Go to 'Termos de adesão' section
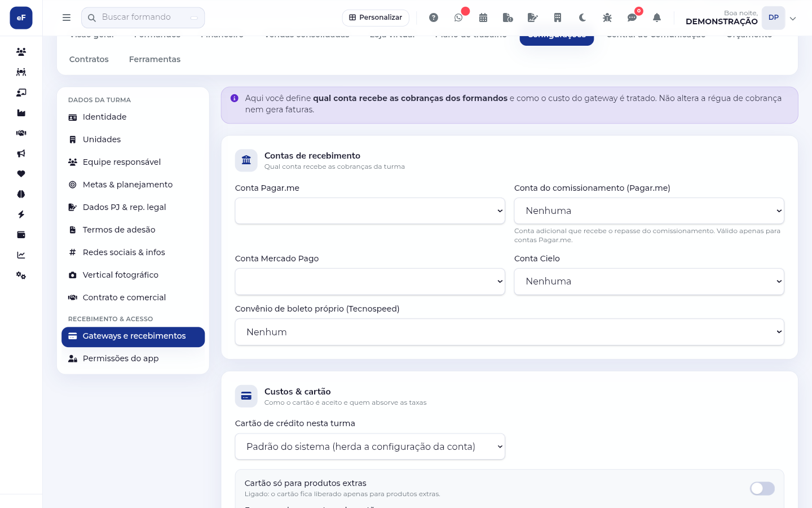This screenshot has width=812, height=508. tap(133, 230)
